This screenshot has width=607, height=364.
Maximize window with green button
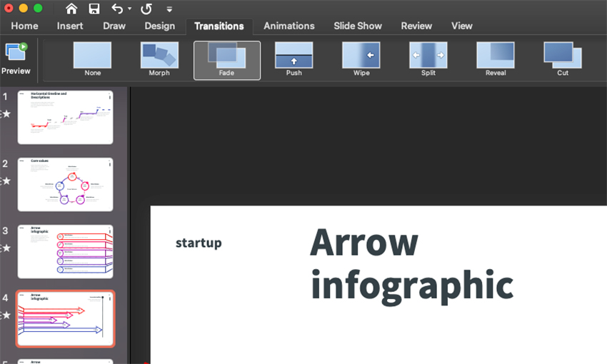tap(38, 8)
